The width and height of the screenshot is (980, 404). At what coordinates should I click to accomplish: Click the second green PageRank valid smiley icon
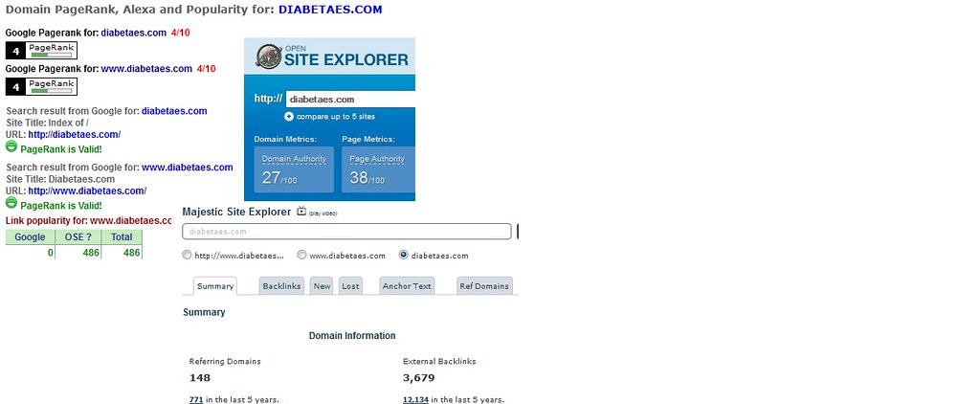[11, 203]
